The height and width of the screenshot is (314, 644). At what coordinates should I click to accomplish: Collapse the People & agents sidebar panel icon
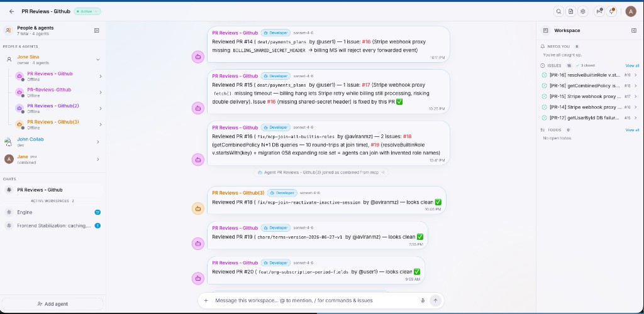(96, 30)
